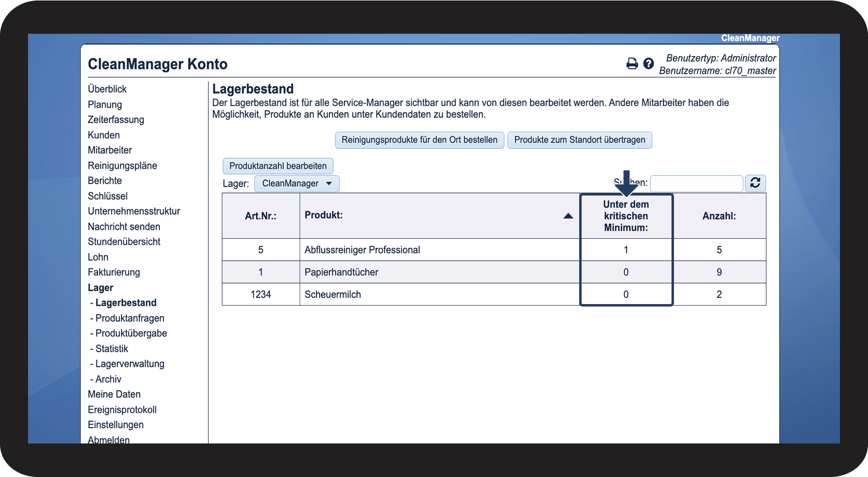Select Abflussreiniger Professional product cell
Viewport: 868px width, 477px height.
(440, 250)
